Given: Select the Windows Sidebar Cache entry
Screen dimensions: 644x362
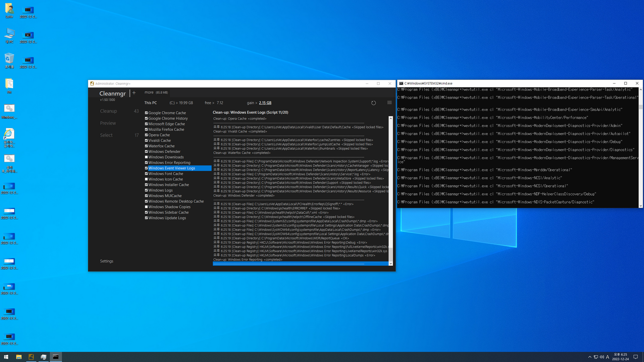Looking at the screenshot, I should [169, 212].
